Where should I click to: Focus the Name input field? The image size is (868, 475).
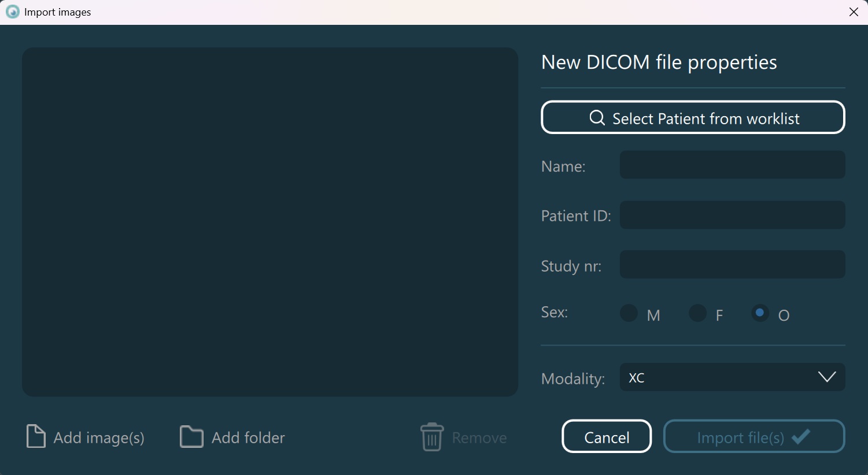[732, 165]
